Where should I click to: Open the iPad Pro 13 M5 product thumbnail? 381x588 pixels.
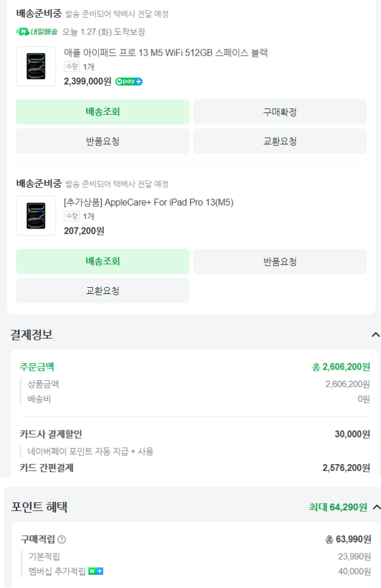36,66
